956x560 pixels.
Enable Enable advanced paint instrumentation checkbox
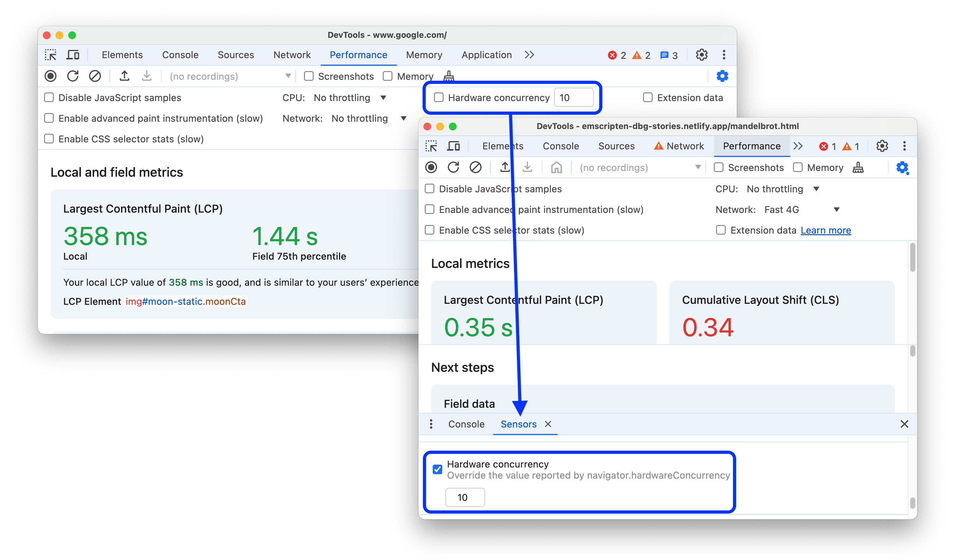pyautogui.click(x=50, y=118)
